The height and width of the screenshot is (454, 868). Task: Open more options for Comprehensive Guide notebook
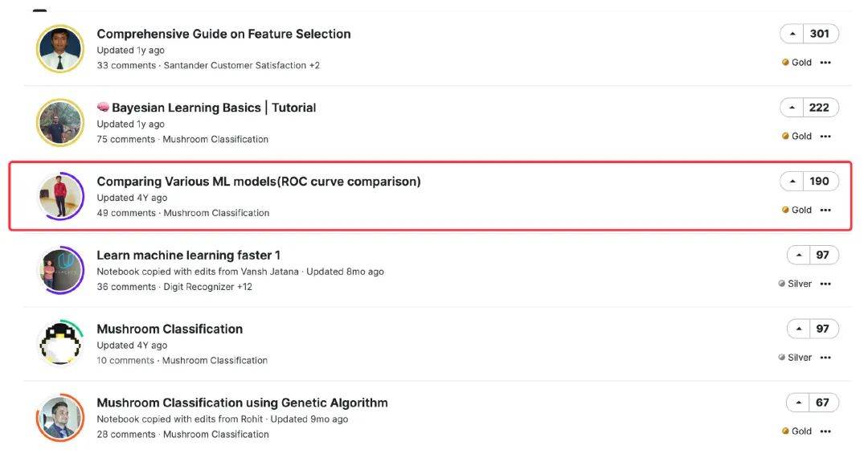[x=825, y=63]
